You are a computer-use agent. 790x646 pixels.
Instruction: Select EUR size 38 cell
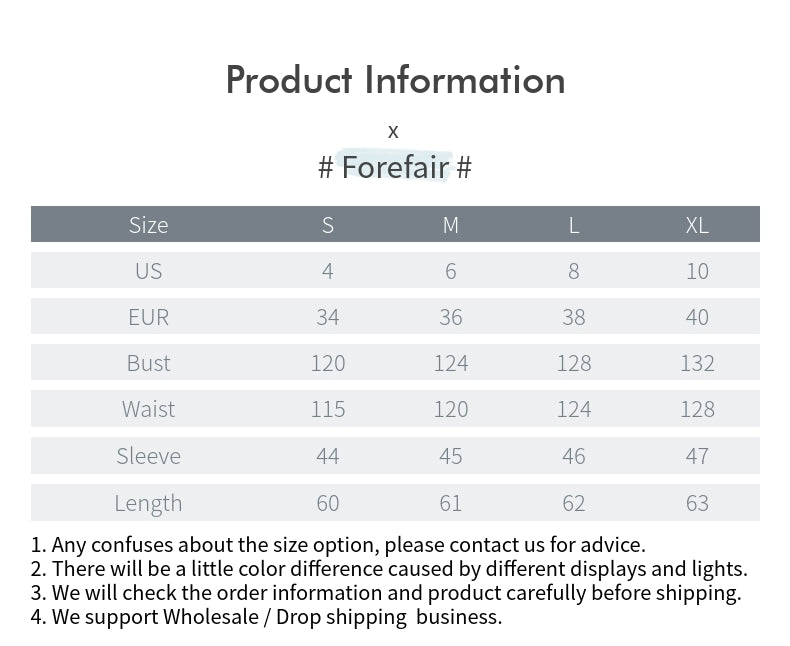pos(574,317)
